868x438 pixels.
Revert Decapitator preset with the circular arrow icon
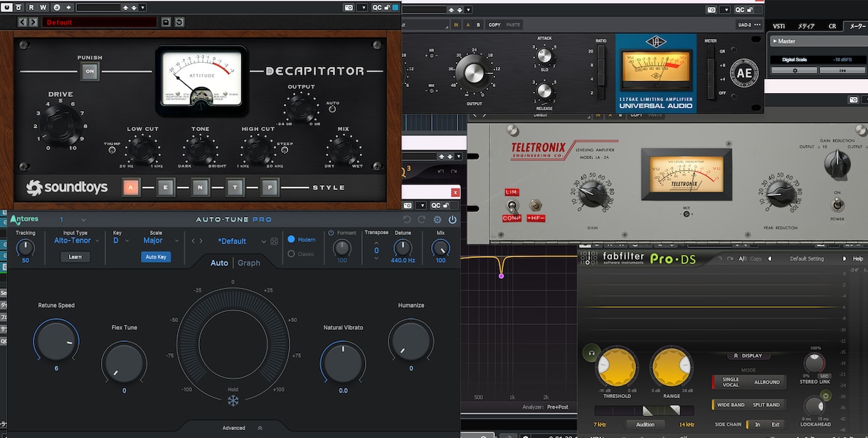point(179,22)
